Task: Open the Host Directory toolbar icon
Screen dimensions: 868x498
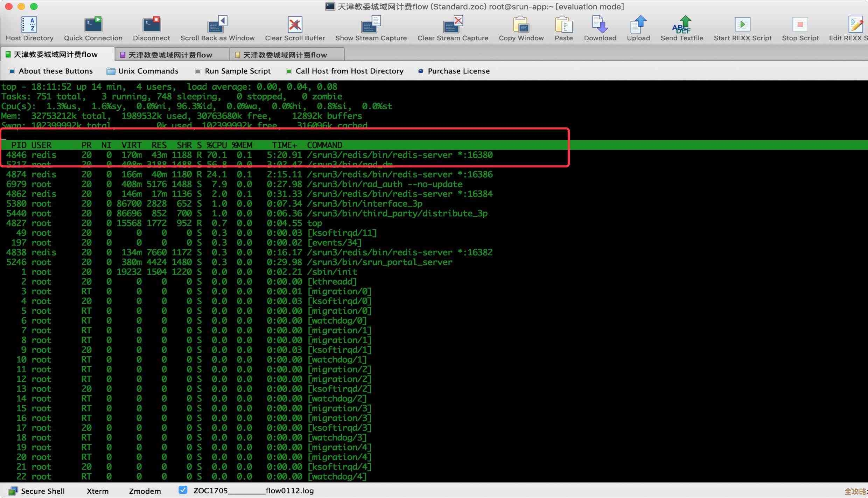Action: pos(29,25)
